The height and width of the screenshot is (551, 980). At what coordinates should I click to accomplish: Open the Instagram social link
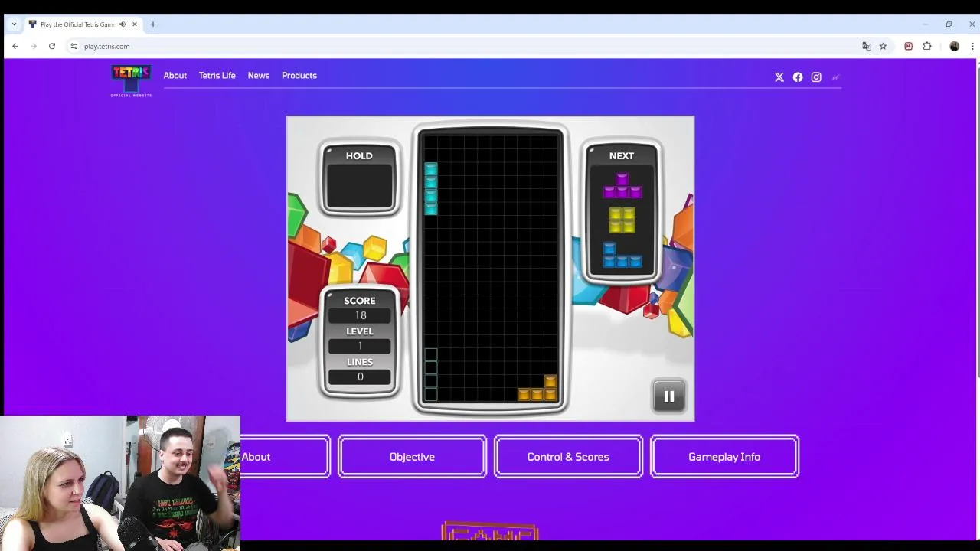(x=816, y=77)
